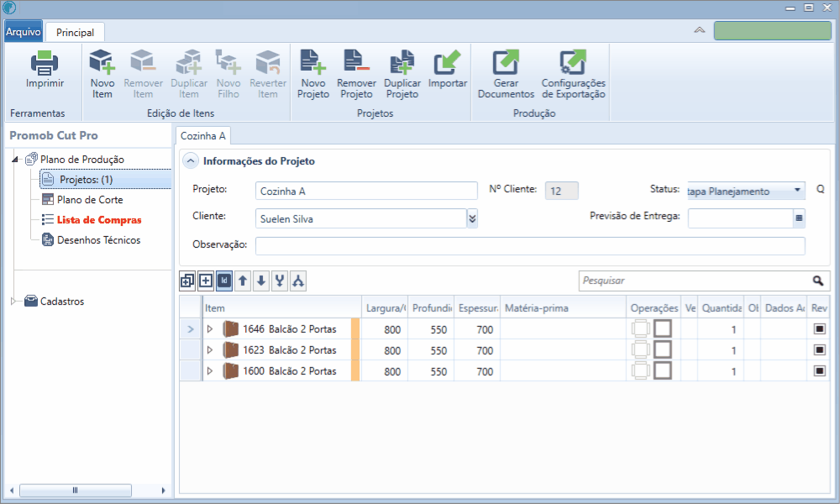
Task: Click the move item up arrow
Action: click(243, 281)
